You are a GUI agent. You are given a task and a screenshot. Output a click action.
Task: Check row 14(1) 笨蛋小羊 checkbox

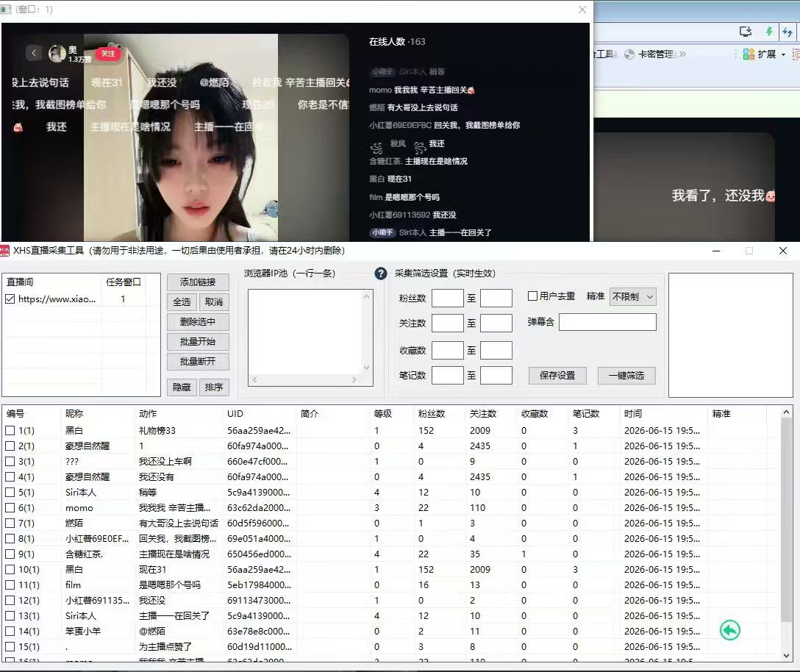coord(10,631)
